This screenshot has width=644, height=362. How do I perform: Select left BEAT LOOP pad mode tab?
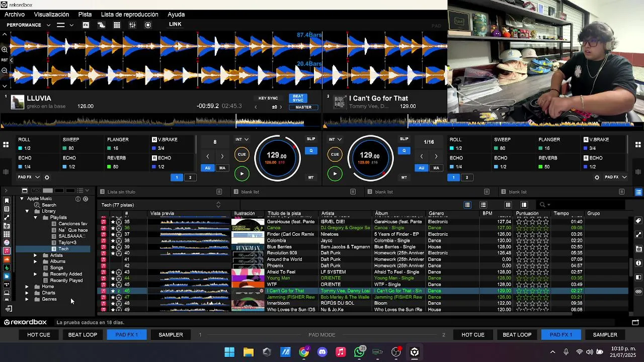(83, 335)
